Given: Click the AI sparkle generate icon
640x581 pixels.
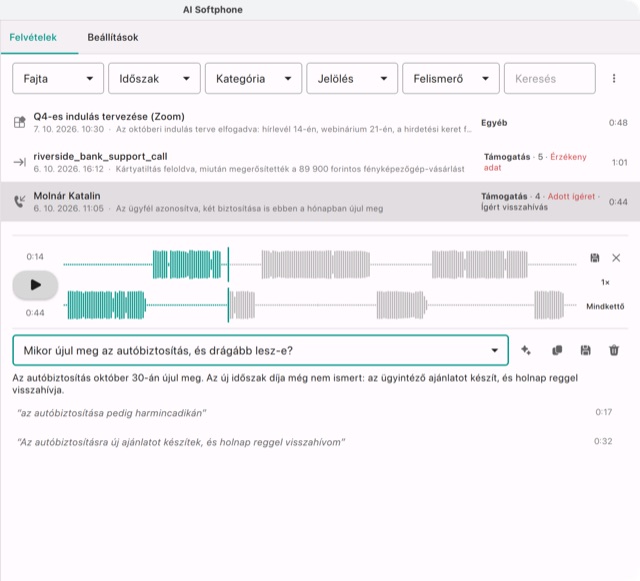Looking at the screenshot, I should pyautogui.click(x=526, y=350).
